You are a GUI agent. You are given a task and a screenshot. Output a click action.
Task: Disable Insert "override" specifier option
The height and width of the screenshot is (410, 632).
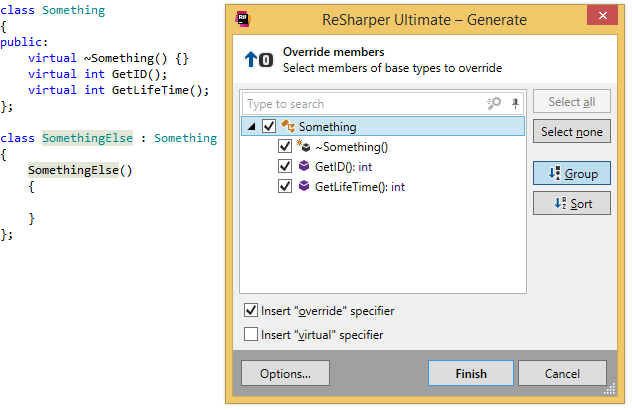coord(251,310)
